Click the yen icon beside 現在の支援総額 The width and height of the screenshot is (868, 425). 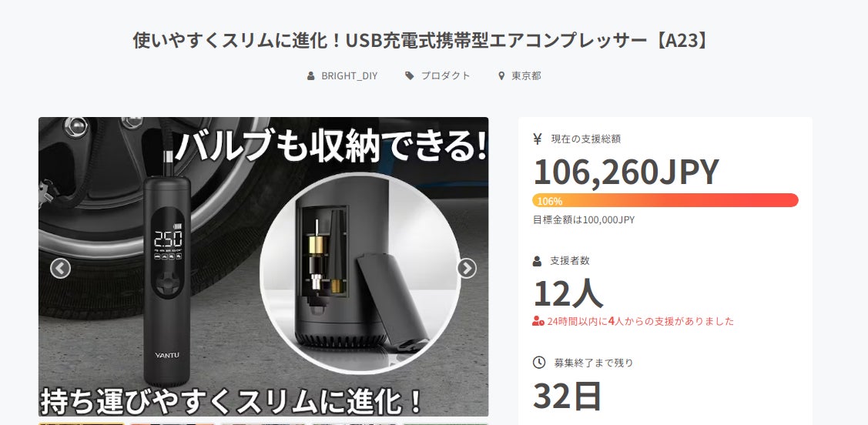(537, 139)
